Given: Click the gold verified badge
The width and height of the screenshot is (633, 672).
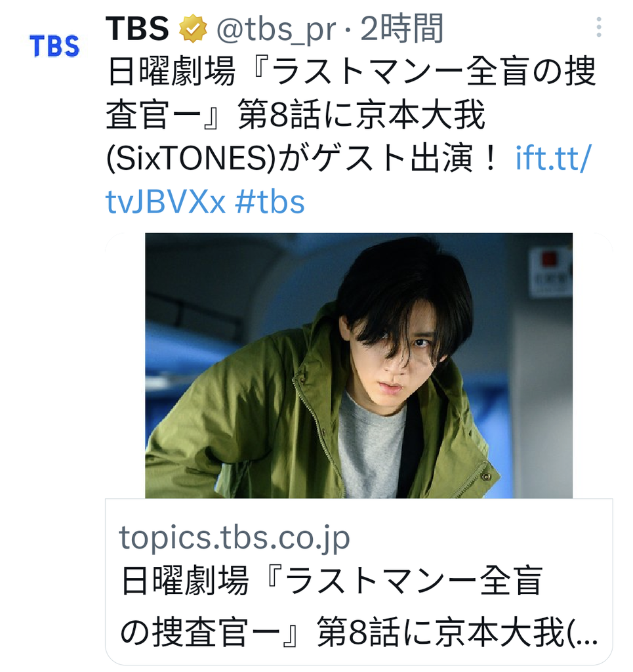Looking at the screenshot, I should [193, 28].
